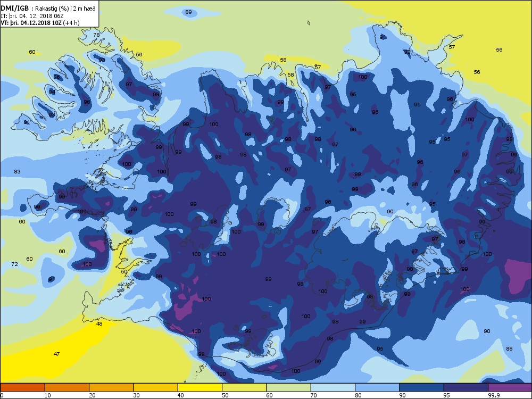The image size is (532, 399).
Task: Click the '88' value over the southeastern sea
Action: (509, 348)
